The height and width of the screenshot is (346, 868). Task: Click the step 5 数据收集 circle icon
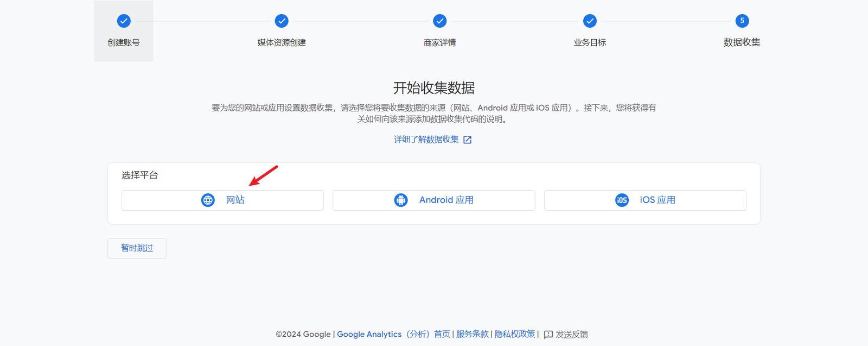click(742, 21)
